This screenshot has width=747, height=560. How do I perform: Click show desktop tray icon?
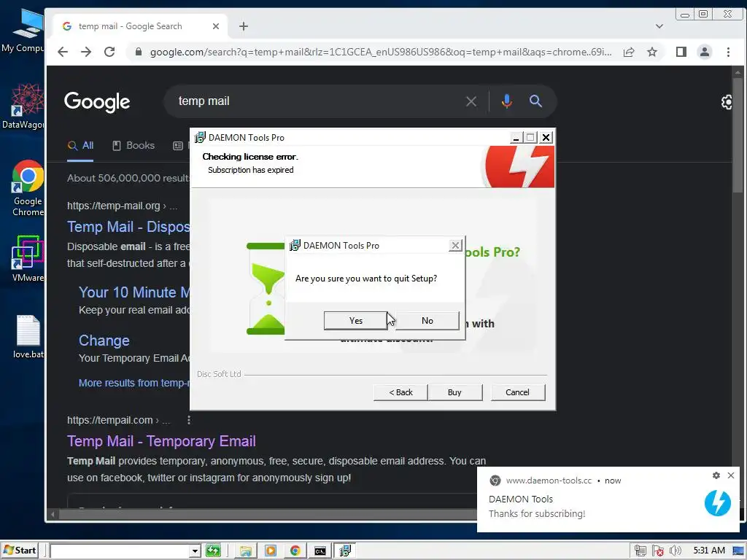[738, 551]
